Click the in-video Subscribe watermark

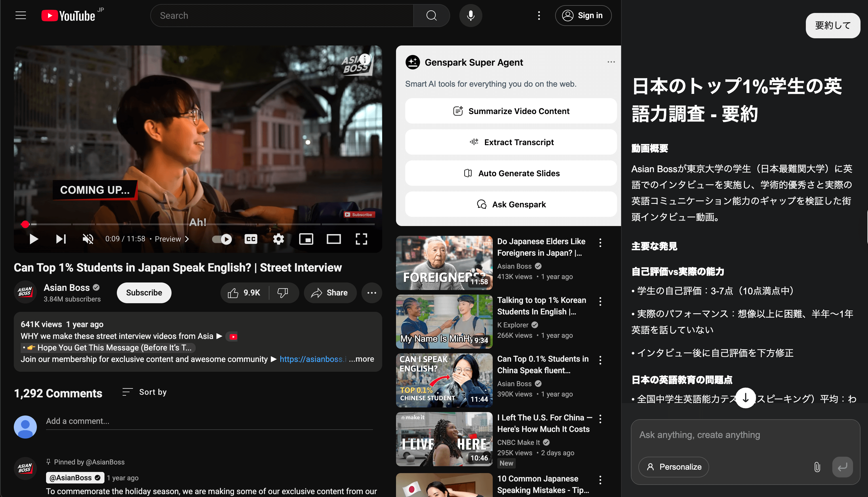pyautogui.click(x=359, y=215)
